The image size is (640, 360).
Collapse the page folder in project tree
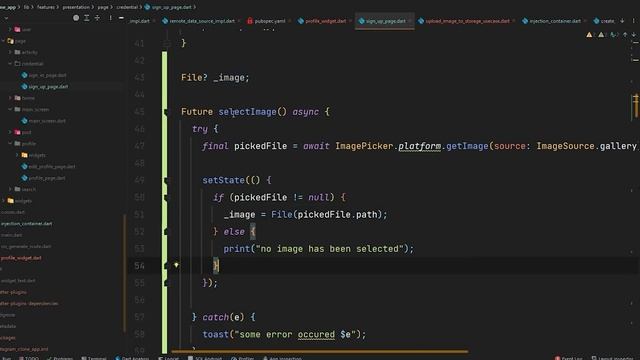point(4,41)
